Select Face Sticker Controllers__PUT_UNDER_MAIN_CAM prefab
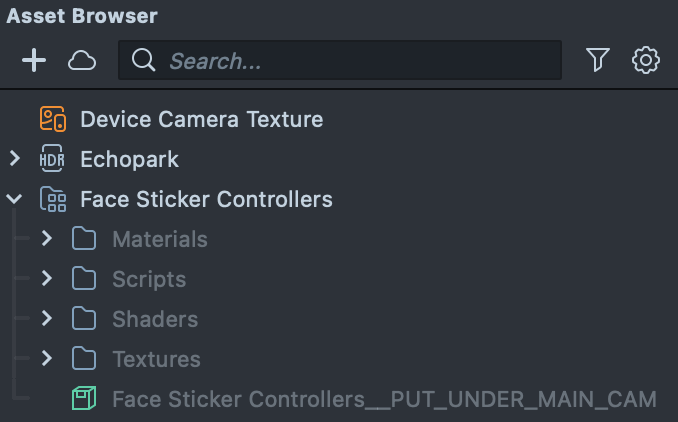Image resolution: width=678 pixels, height=422 pixels. coord(384,399)
